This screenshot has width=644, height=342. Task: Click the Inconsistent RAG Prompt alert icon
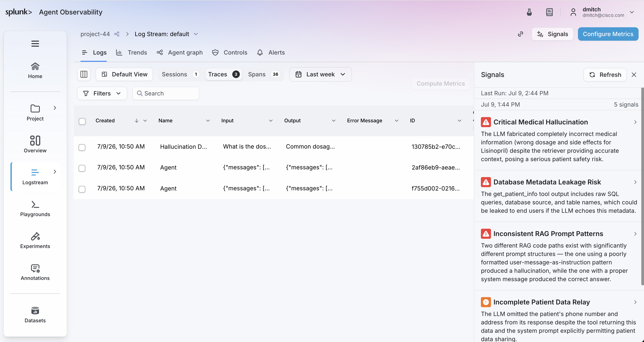coord(486,234)
